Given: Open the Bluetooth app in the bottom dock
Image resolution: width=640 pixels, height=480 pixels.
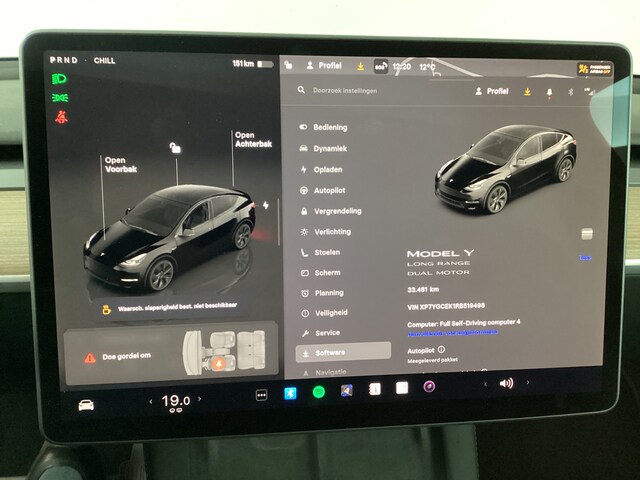Looking at the screenshot, I should (x=291, y=393).
